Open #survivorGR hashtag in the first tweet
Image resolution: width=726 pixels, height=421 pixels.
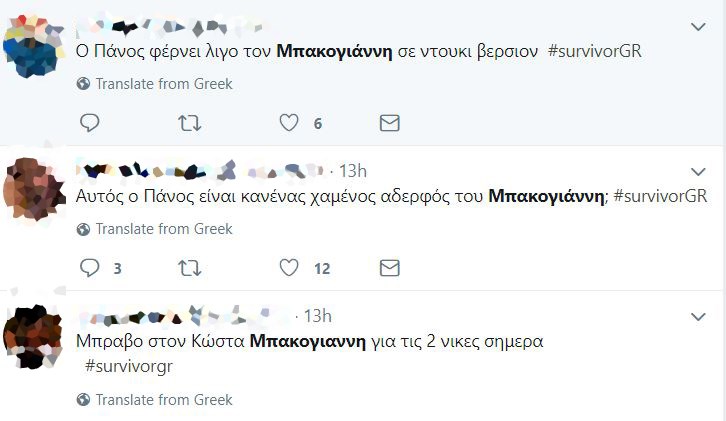pyautogui.click(x=594, y=51)
